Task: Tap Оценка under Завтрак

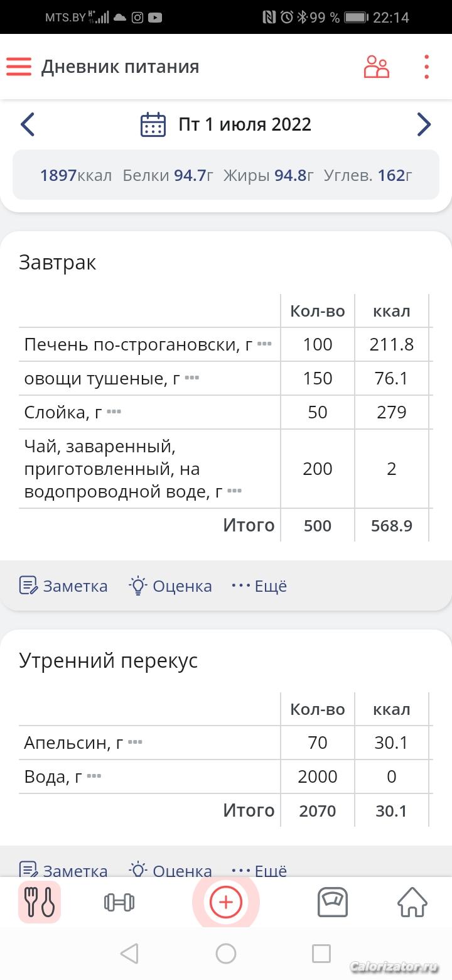Action: pyautogui.click(x=171, y=586)
